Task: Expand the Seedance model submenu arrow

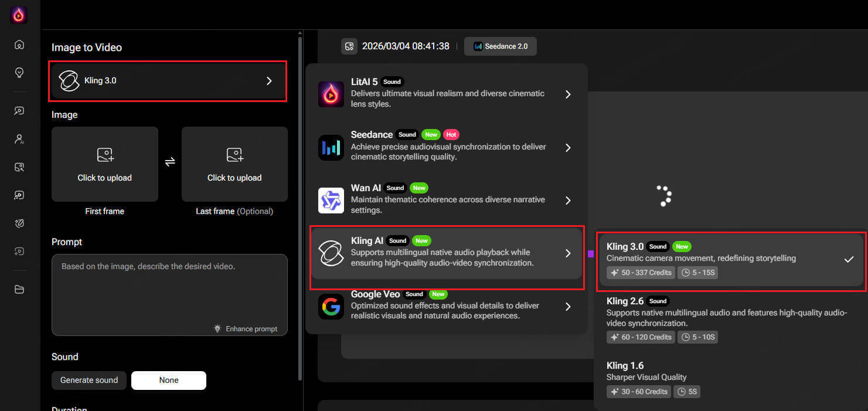Action: coord(567,148)
